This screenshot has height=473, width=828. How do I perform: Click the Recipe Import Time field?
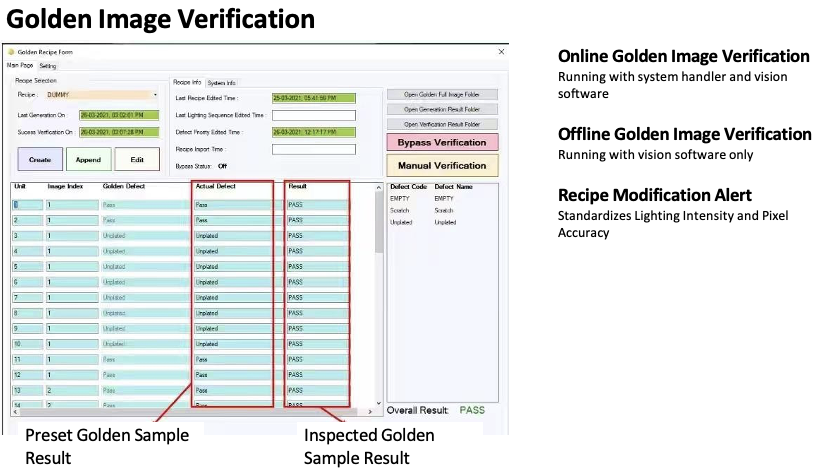tap(314, 149)
